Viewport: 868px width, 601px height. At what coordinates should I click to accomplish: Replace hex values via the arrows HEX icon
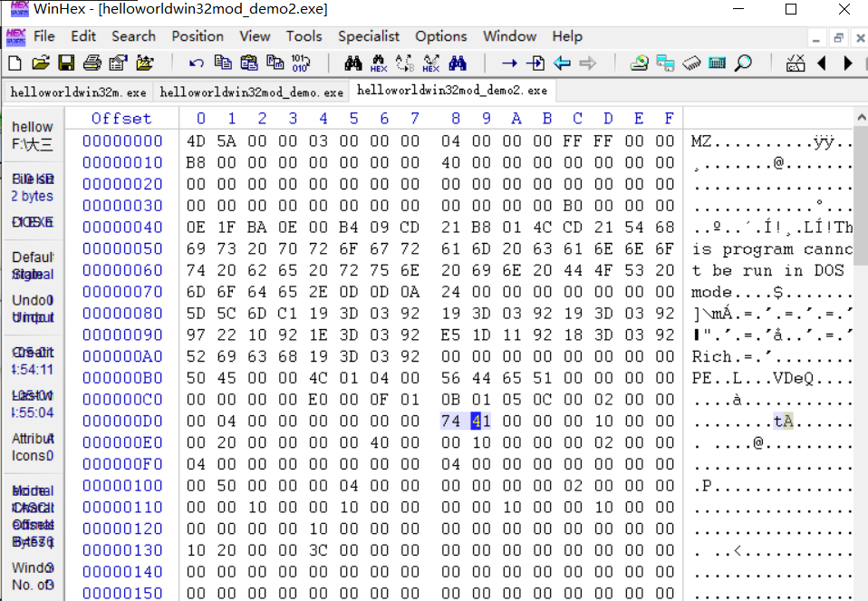tap(430, 63)
